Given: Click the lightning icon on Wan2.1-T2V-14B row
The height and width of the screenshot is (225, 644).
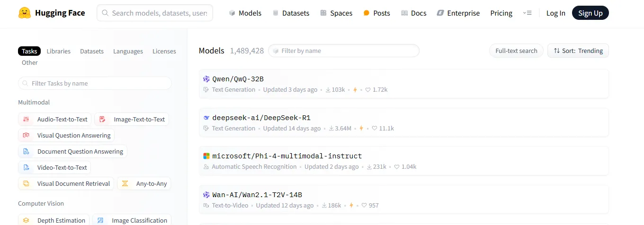Looking at the screenshot, I should pyautogui.click(x=351, y=206).
